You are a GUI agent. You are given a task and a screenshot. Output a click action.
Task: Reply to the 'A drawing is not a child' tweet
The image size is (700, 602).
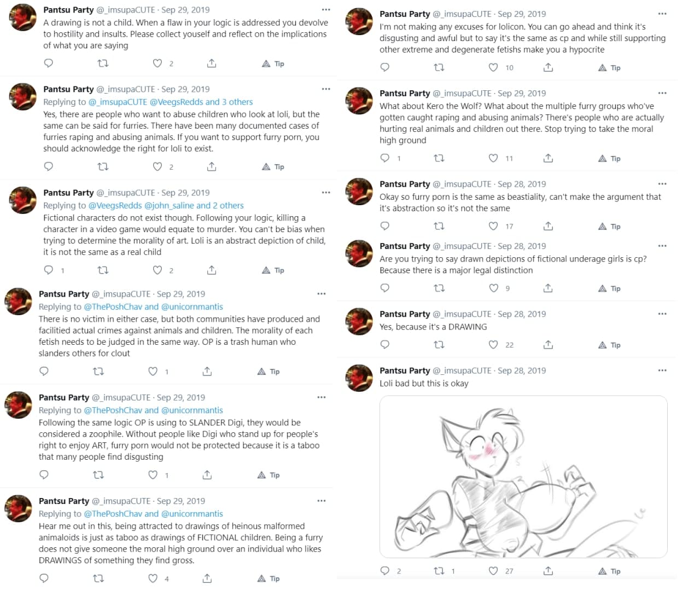pos(49,63)
